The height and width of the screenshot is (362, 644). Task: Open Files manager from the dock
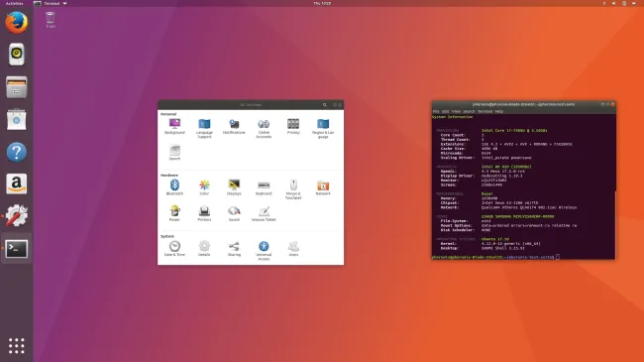pyautogui.click(x=17, y=87)
